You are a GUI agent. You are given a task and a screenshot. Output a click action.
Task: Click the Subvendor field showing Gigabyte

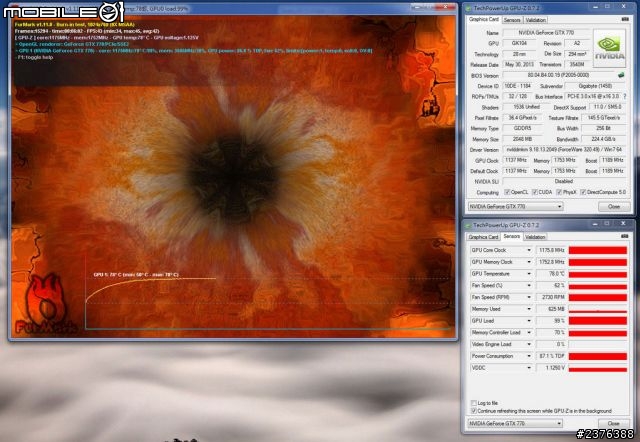pos(596,86)
